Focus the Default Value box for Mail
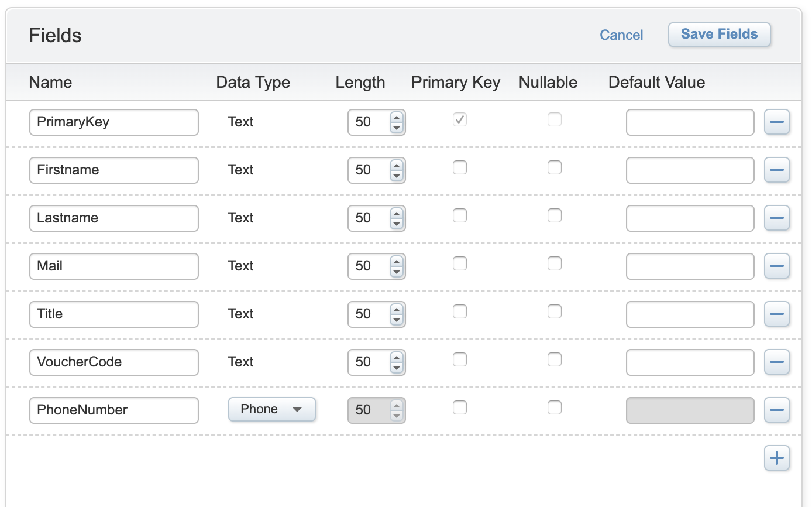Image resolution: width=812 pixels, height=507 pixels. click(690, 266)
